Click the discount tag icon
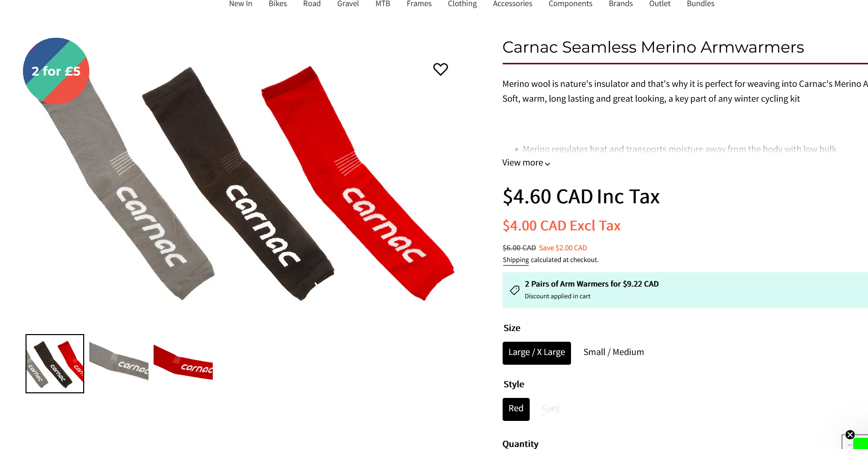Screen dimensions: 868x449 [x=514, y=290]
